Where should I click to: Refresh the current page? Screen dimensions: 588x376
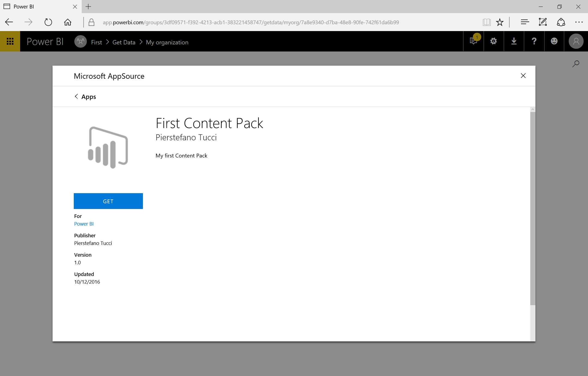tap(48, 22)
